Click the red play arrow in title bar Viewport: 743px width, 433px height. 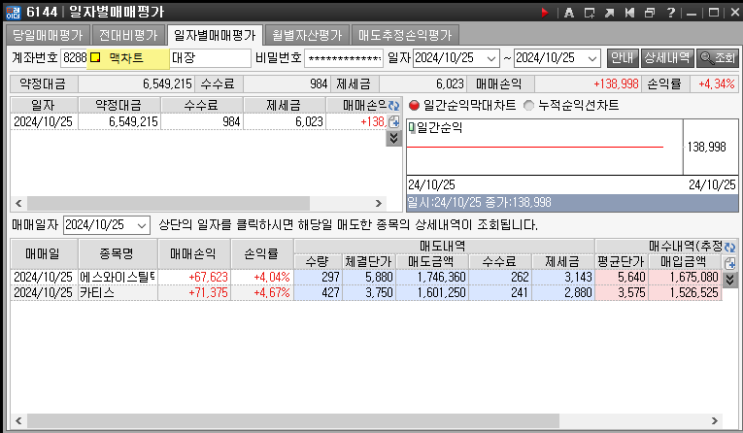click(544, 13)
